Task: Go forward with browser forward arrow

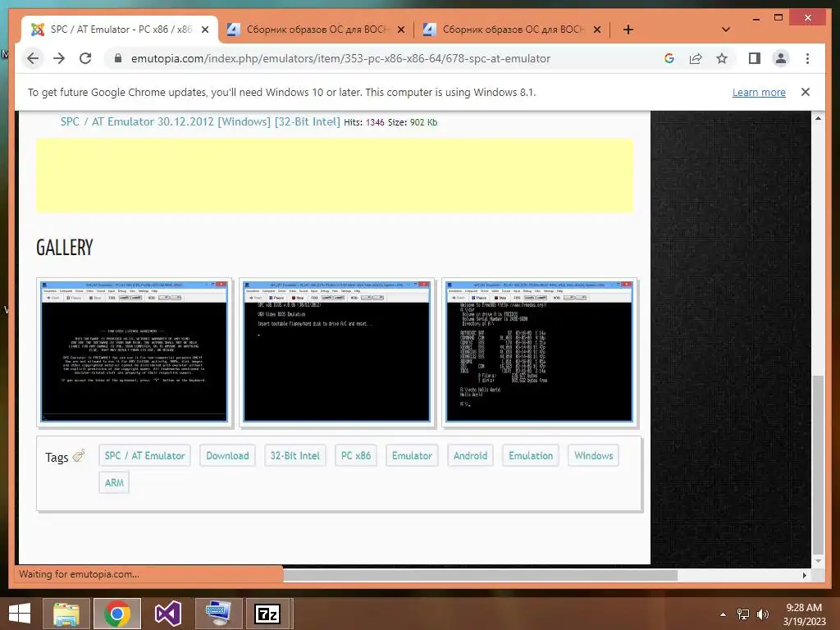Action: (59, 58)
